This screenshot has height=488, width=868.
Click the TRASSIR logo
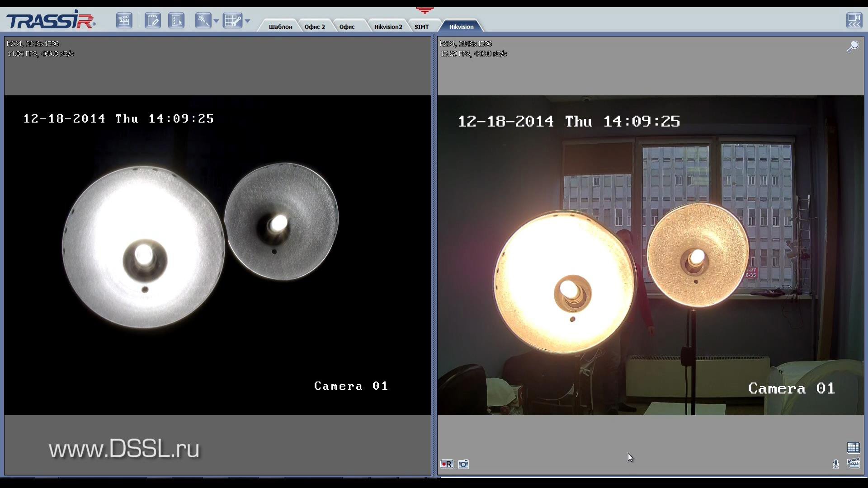(50, 20)
